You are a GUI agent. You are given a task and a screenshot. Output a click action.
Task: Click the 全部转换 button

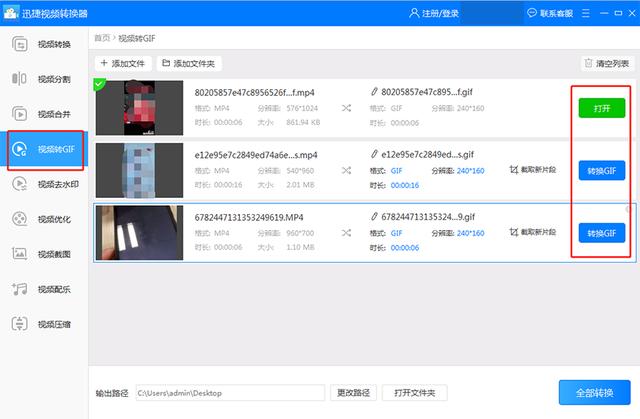595,392
